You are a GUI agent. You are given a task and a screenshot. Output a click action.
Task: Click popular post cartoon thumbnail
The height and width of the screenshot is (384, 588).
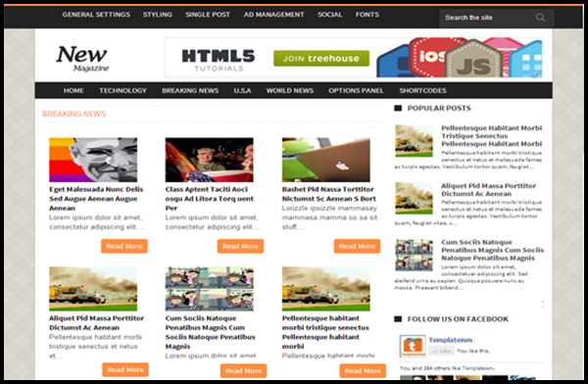[x=414, y=255]
